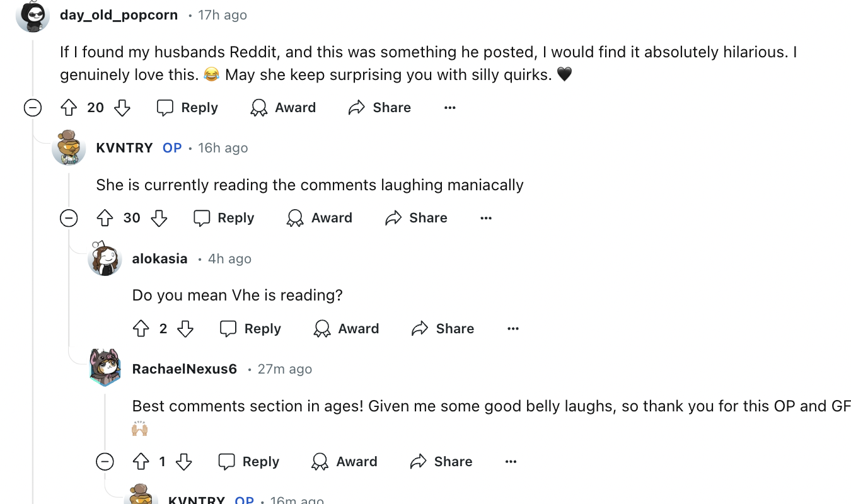Open more options on RachaelNexus6's comment
The width and height of the screenshot is (851, 504).
click(511, 462)
